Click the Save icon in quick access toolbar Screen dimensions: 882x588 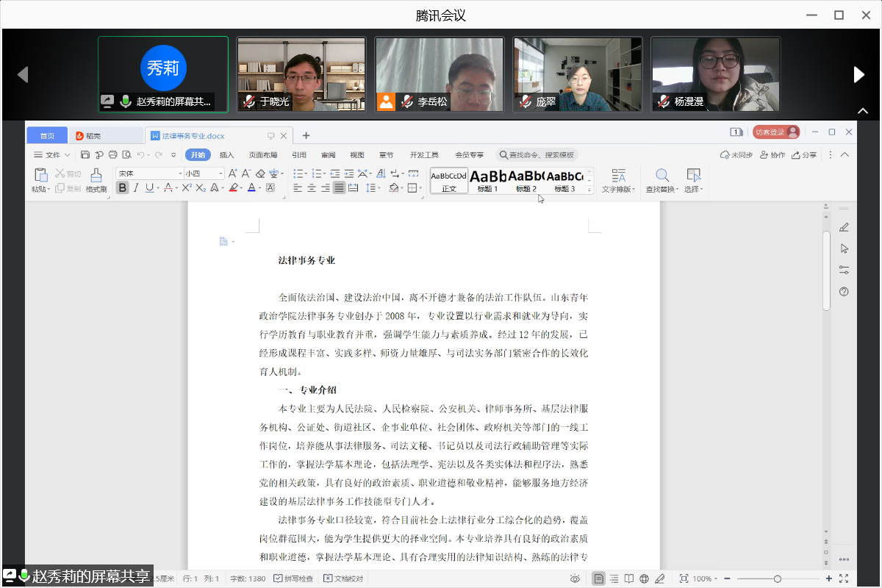pos(85,155)
